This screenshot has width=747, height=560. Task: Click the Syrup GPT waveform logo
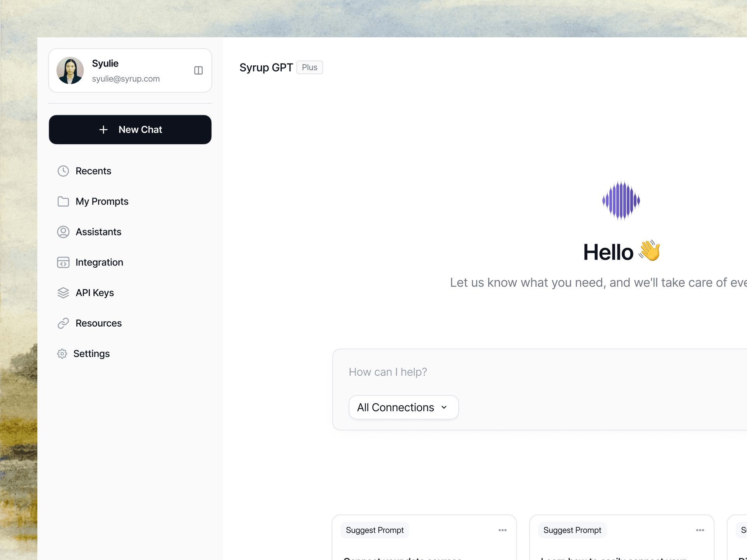point(621,200)
